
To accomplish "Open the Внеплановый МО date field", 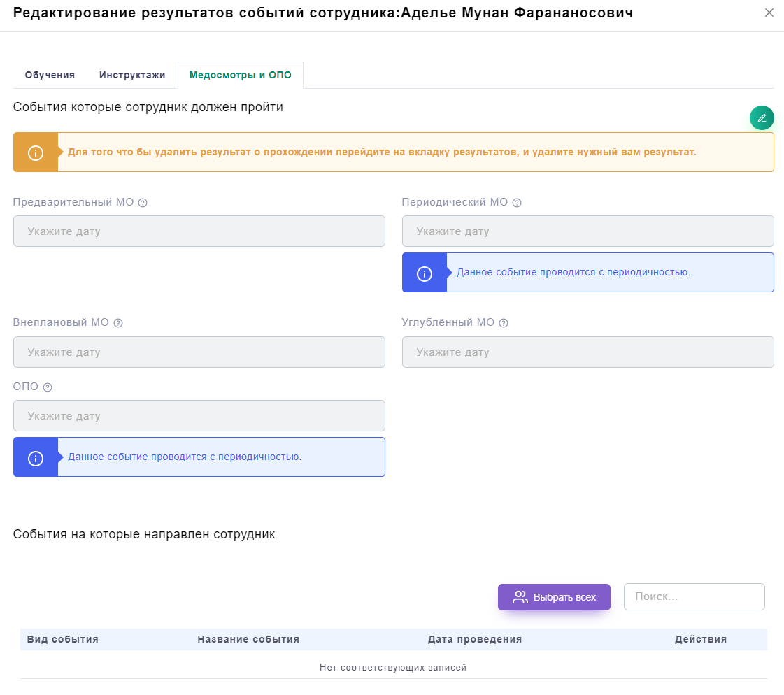I will click(199, 352).
